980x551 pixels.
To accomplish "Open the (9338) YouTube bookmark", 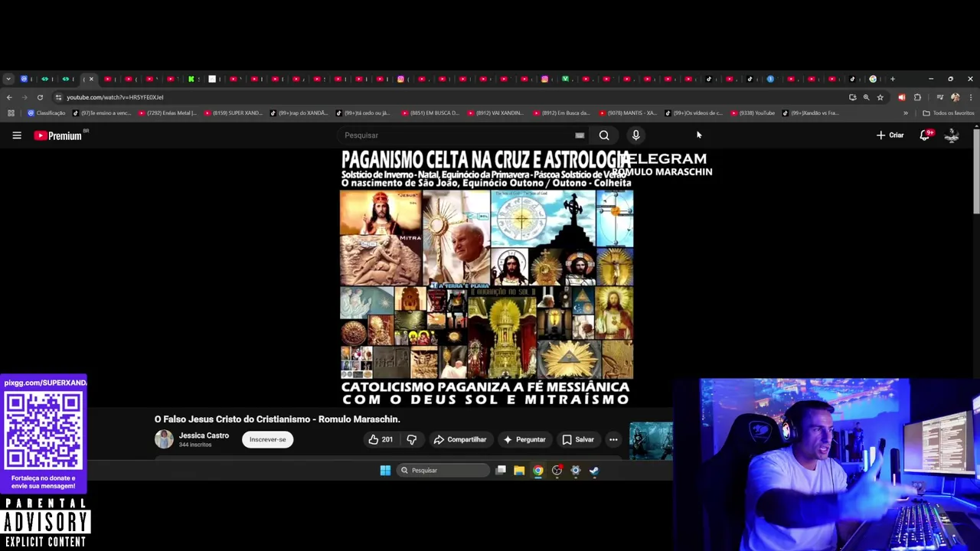I will [x=753, y=113].
